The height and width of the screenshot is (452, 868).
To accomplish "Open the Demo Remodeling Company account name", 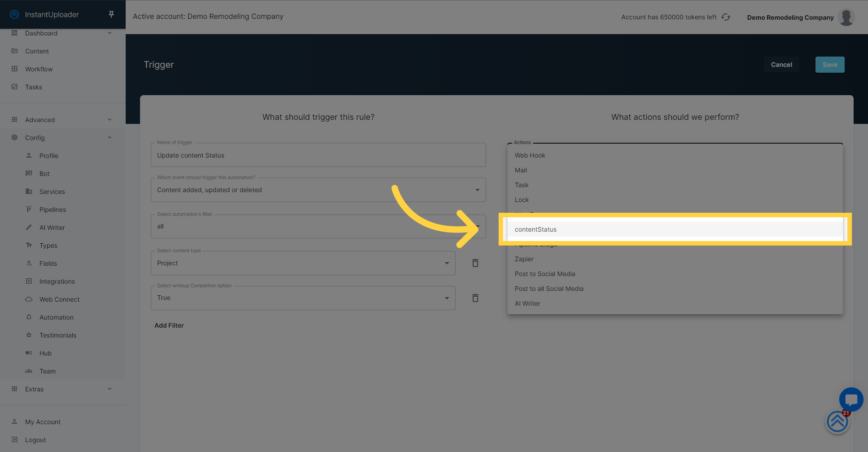I will click(790, 18).
